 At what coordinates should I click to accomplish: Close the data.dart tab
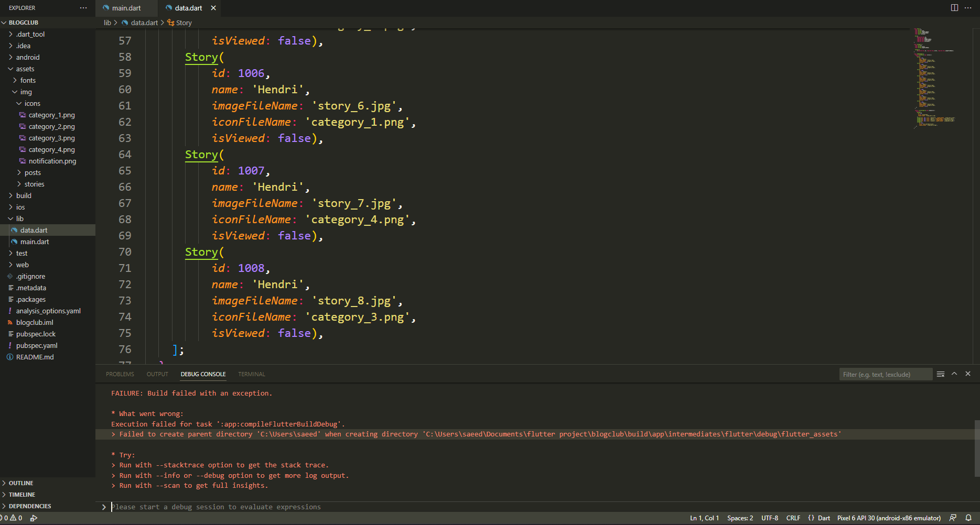(x=213, y=8)
